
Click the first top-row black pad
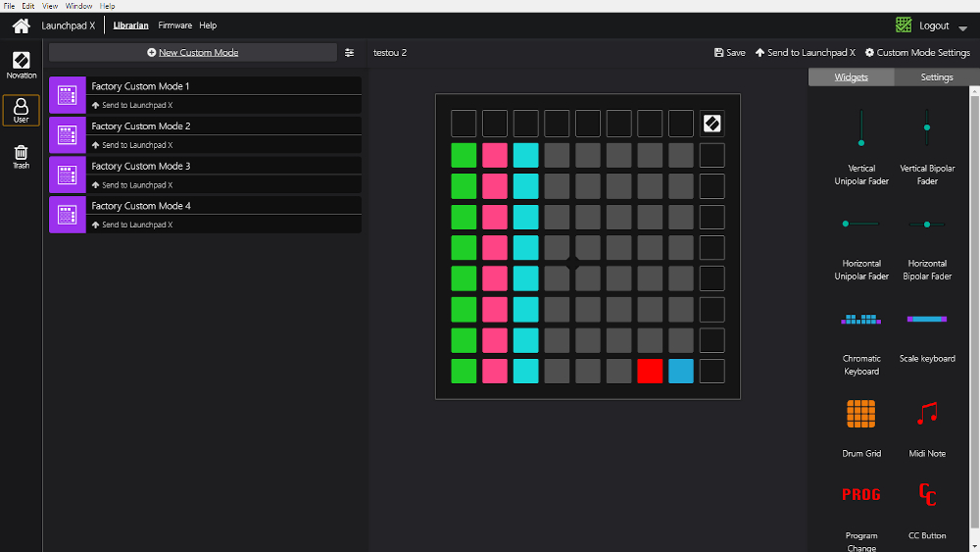coord(464,124)
